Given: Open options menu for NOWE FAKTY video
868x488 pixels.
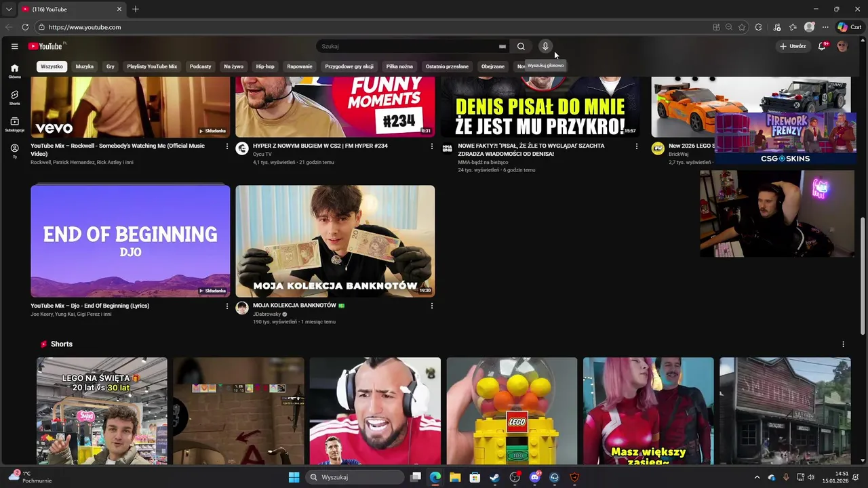Looking at the screenshot, I should tap(637, 146).
